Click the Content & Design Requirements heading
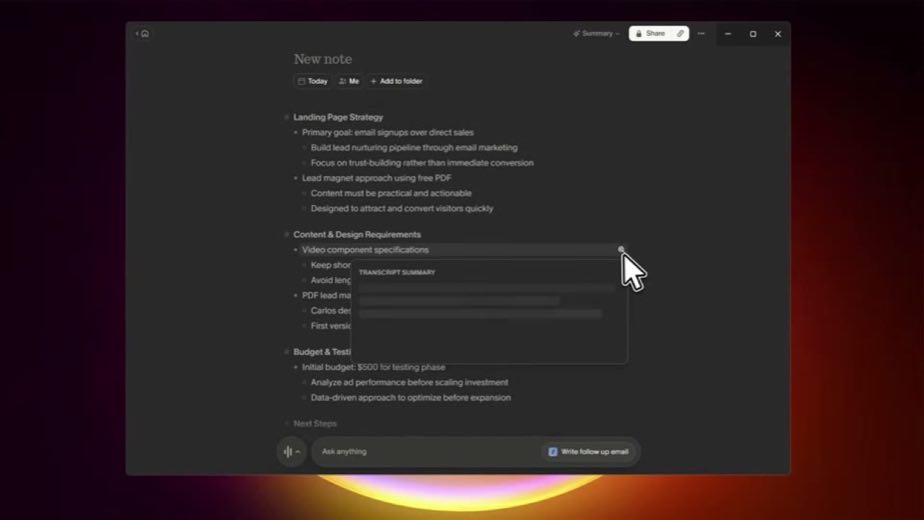Viewport: 924px width, 520px height. pos(357,235)
